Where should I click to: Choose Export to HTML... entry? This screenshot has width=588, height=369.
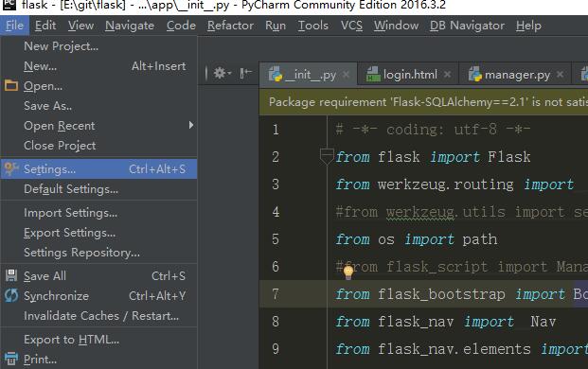pyautogui.click(x=99, y=340)
